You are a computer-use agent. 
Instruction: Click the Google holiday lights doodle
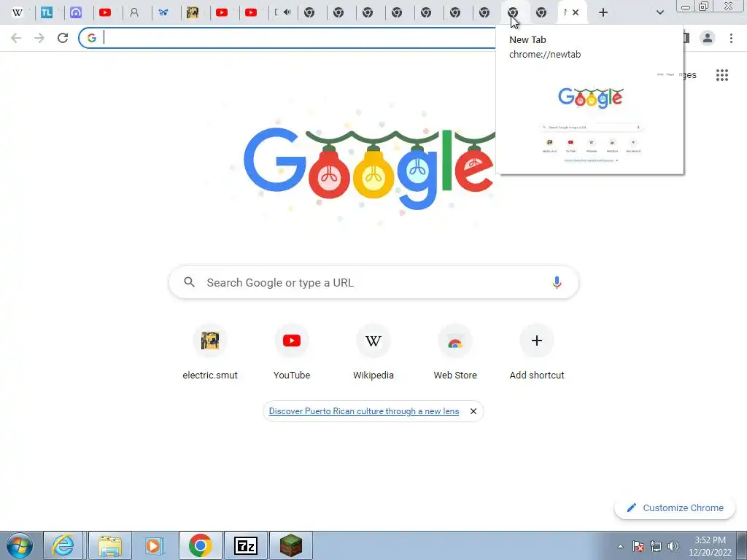pyautogui.click(x=370, y=167)
